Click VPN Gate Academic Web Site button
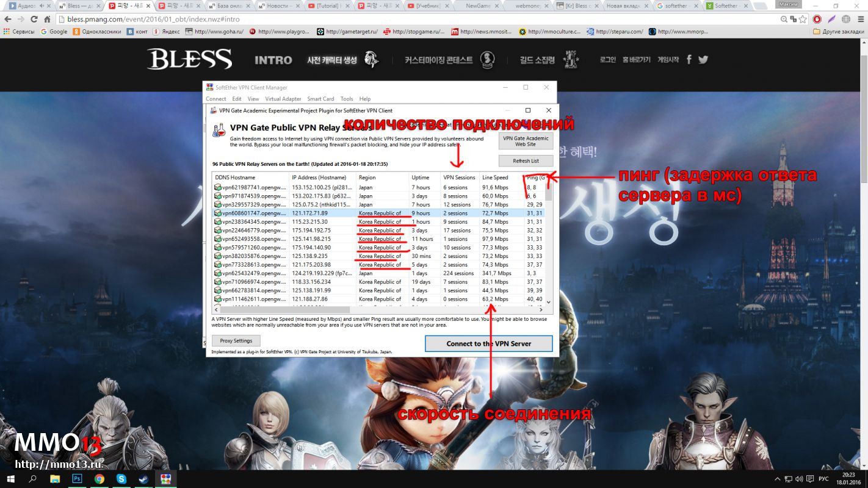Screen dimensions: 868x488 click(x=526, y=141)
